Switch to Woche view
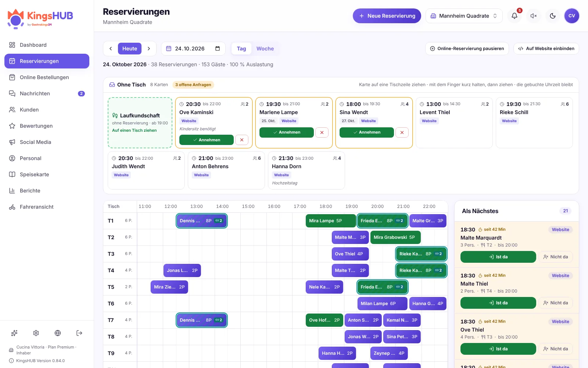Screen dimensions: 588x368 265,49
